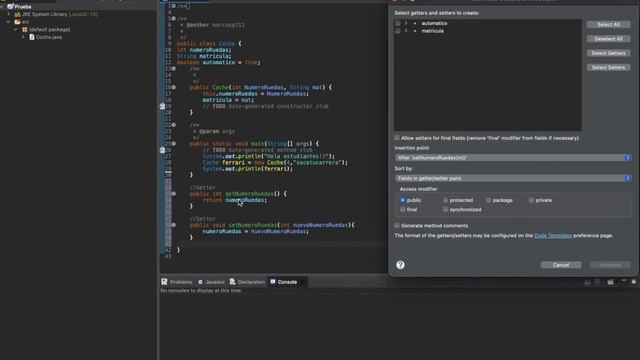Viewport: 640px width, 360px height.
Task: Enable the final modifier checkbox
Action: pyautogui.click(x=402, y=209)
